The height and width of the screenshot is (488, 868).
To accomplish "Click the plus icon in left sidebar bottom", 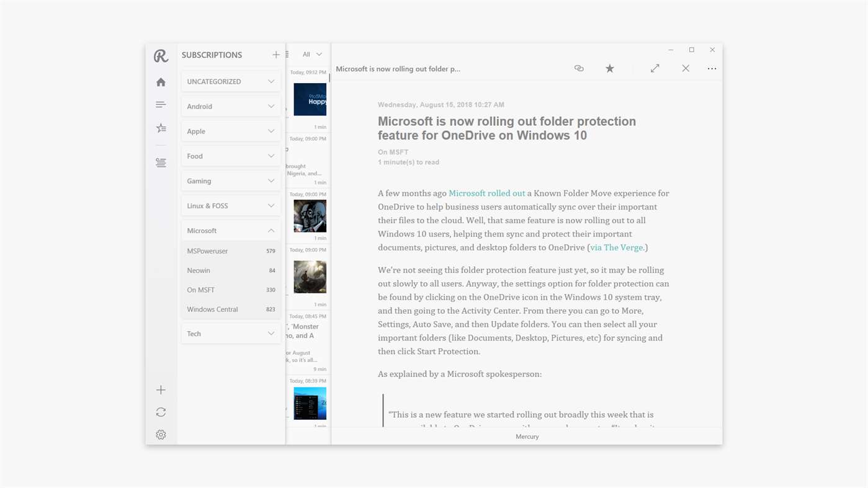I will click(161, 390).
